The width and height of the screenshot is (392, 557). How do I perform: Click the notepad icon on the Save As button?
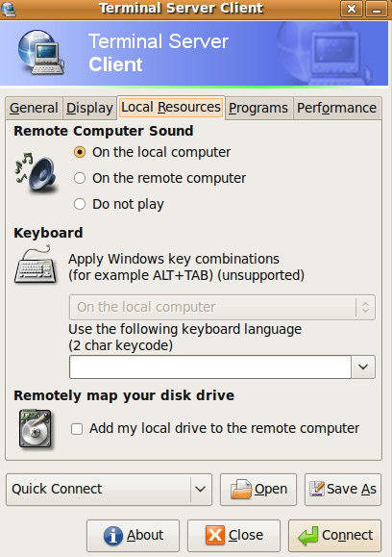point(317,489)
